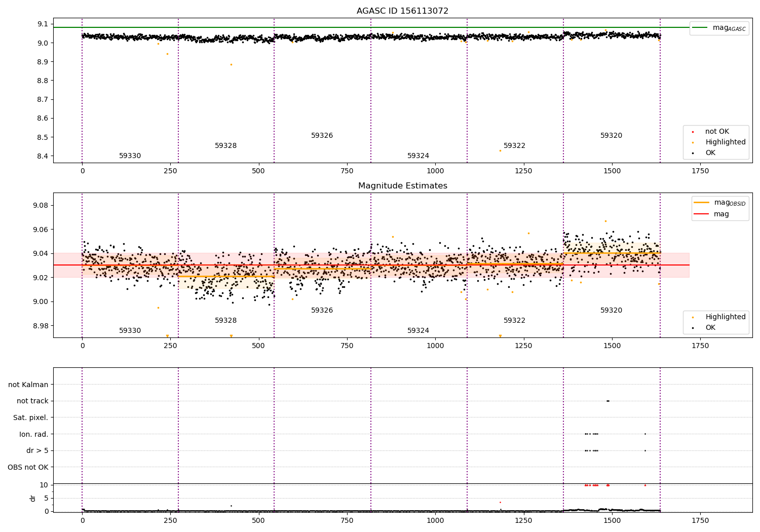
Task: Click the 8.7 y-axis tick label
Action: pos(43,100)
